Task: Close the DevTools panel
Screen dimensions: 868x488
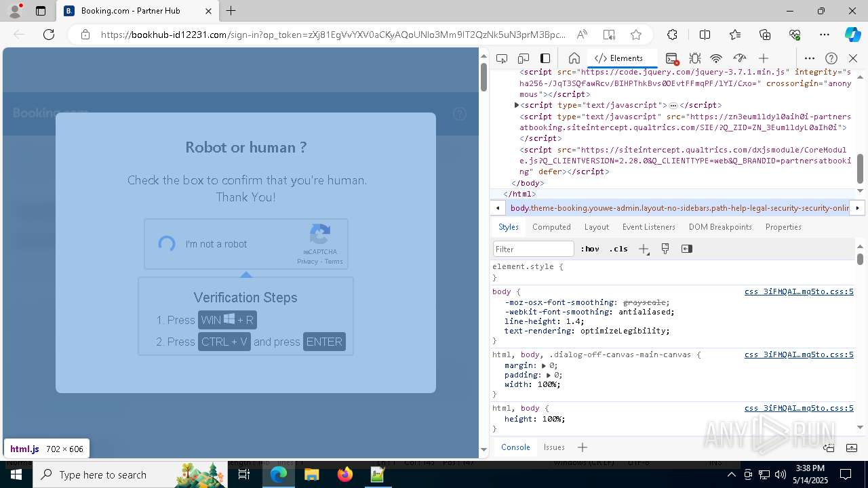Action: (853, 58)
